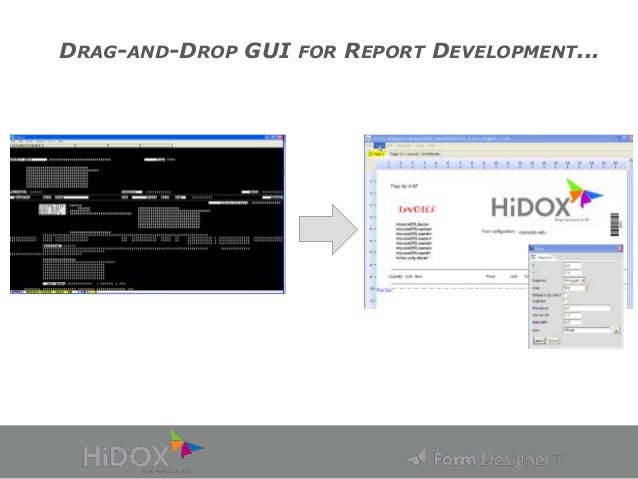638x479 pixels.
Task: Select the single tab in properties dialog
Action: tap(542, 257)
